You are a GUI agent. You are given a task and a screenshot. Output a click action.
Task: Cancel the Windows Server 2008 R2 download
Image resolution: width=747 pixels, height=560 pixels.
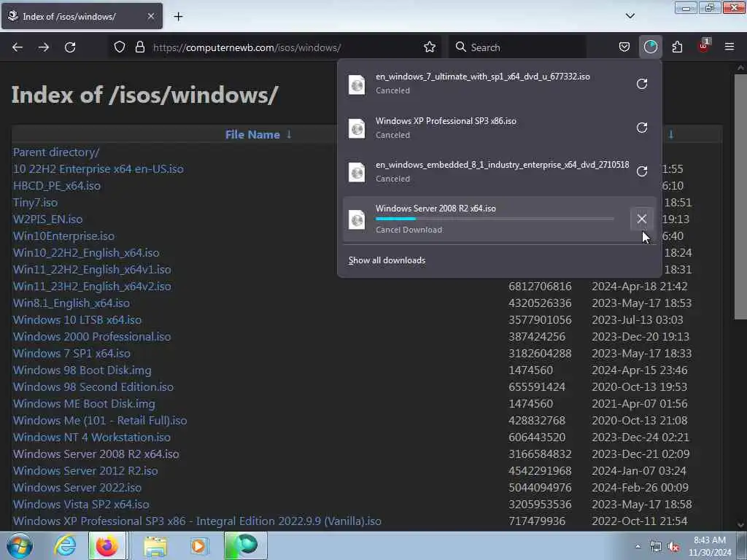[x=642, y=219]
